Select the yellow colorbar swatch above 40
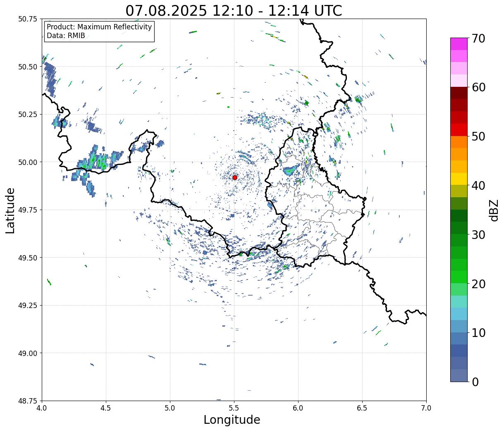The height and width of the screenshot is (430, 504). 459,179
